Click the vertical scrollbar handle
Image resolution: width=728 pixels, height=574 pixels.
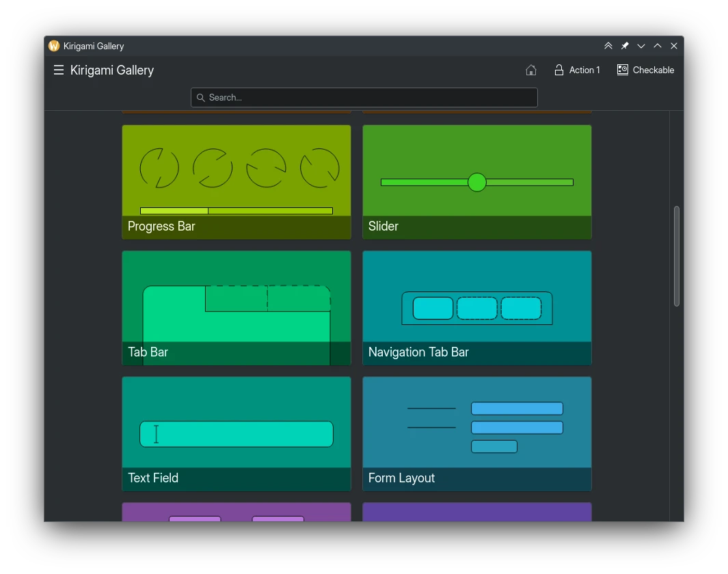pyautogui.click(x=677, y=256)
